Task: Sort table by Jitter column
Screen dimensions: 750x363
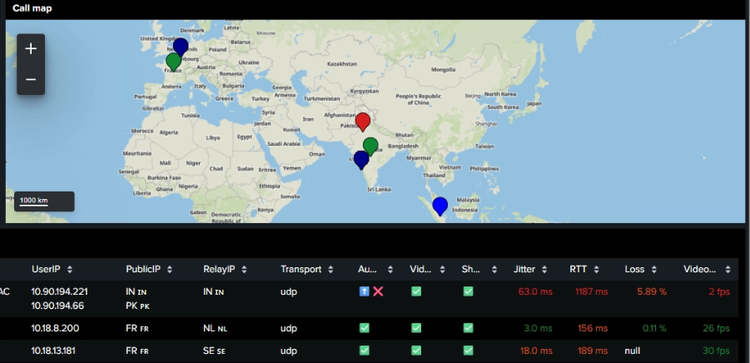Action: pos(530,269)
